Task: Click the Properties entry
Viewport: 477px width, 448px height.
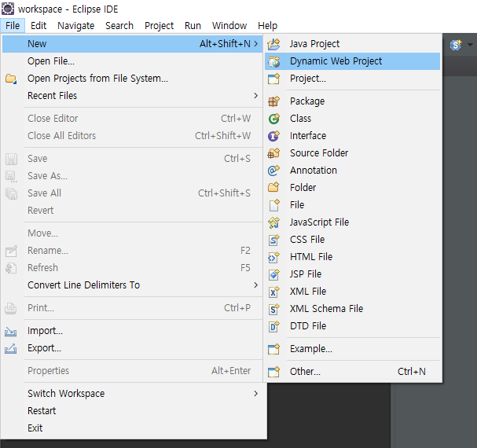Action: tap(132, 371)
